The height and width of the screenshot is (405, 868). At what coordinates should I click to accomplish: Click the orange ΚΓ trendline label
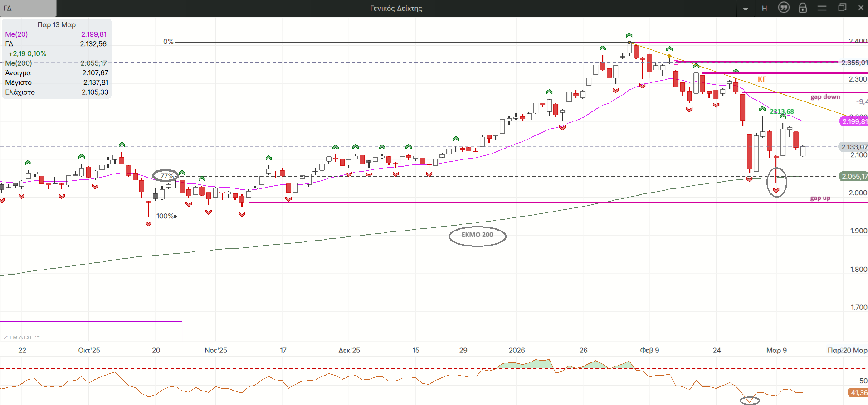[761, 79]
